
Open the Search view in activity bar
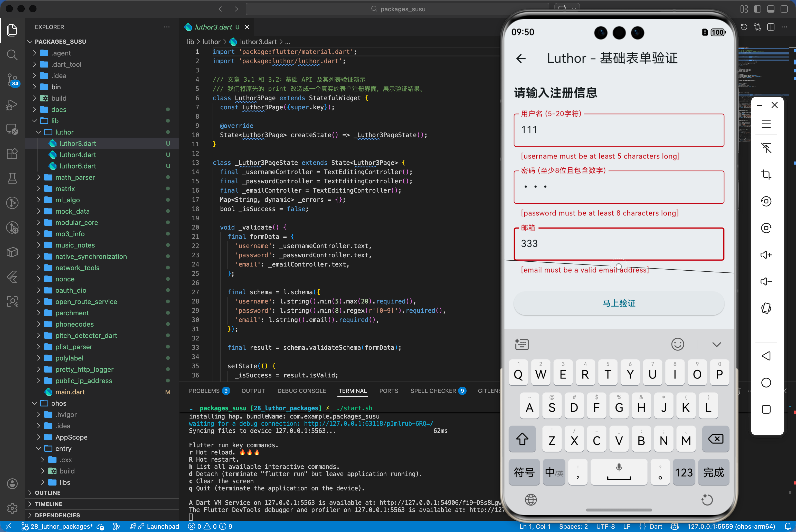pyautogui.click(x=12, y=55)
